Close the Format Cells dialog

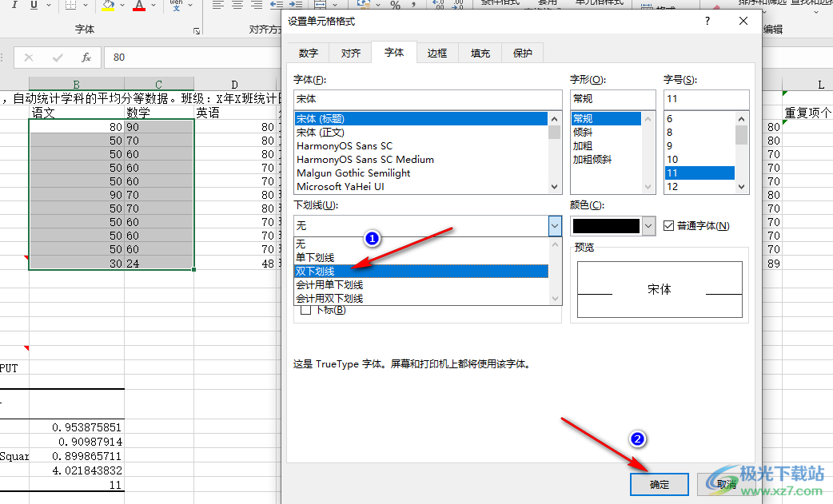(743, 21)
